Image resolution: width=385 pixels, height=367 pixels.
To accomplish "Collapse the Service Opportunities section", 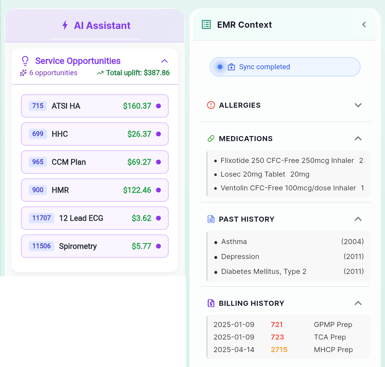I will tap(164, 61).
